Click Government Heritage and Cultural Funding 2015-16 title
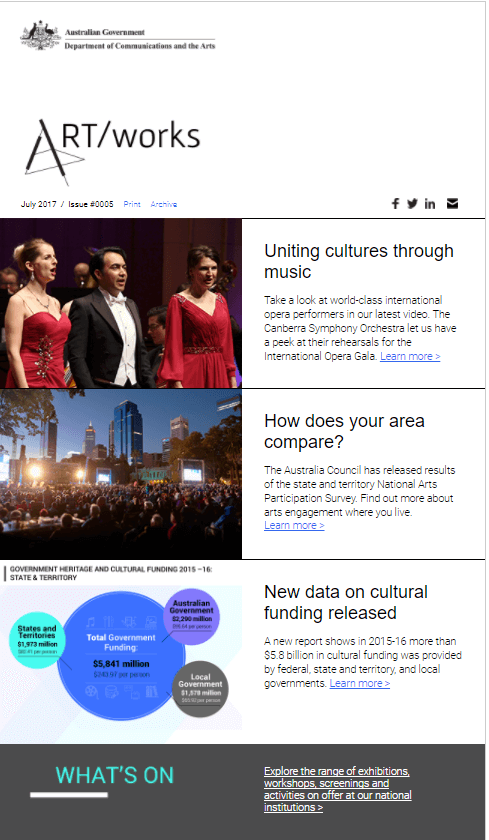Viewport: 489px width, 840px height. pyautogui.click(x=111, y=573)
